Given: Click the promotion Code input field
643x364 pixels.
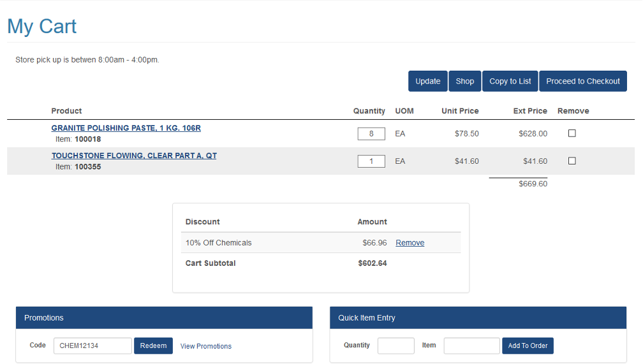Looking at the screenshot, I should (x=92, y=346).
